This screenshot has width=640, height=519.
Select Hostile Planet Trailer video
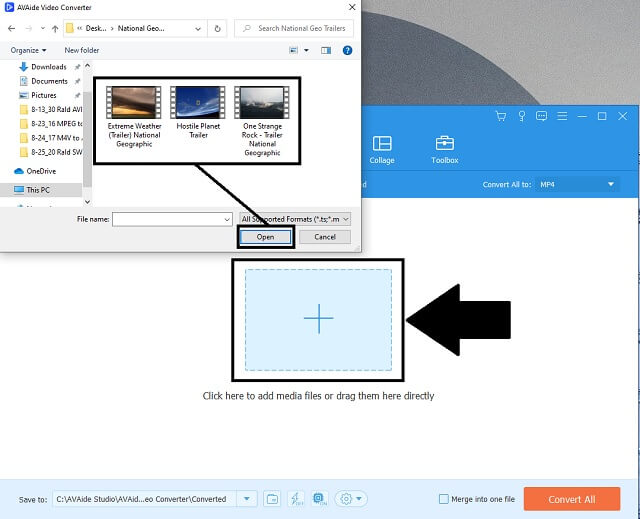point(198,113)
